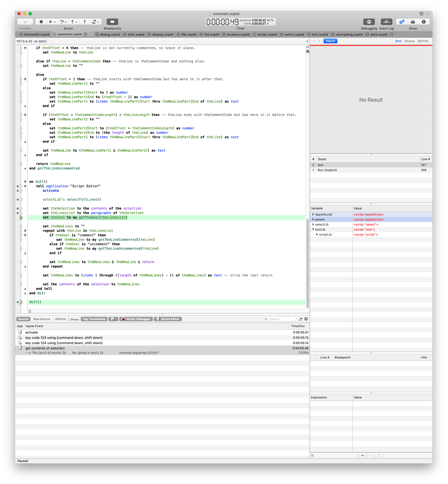
Task: Click the pause indicator on comment.scptd tab
Action: point(85,35)
